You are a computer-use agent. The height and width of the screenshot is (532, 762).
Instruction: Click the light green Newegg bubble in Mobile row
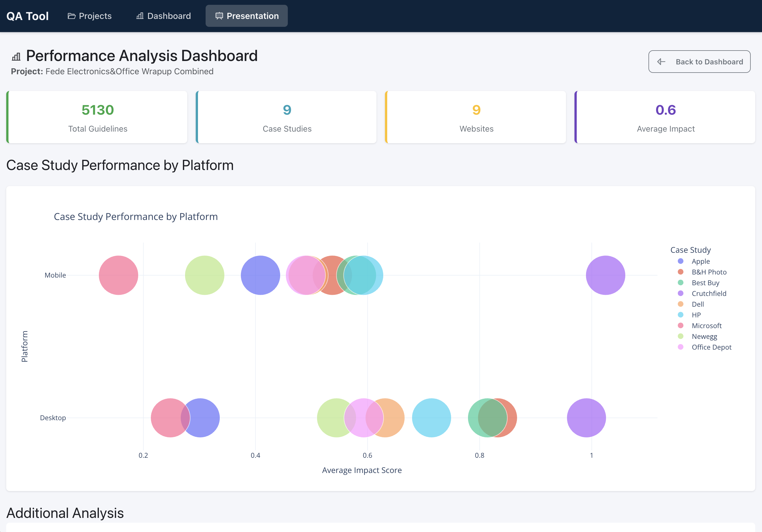[x=204, y=275]
